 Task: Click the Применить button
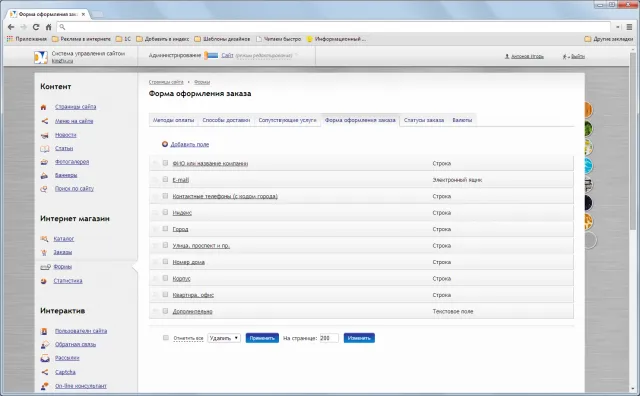pos(262,338)
